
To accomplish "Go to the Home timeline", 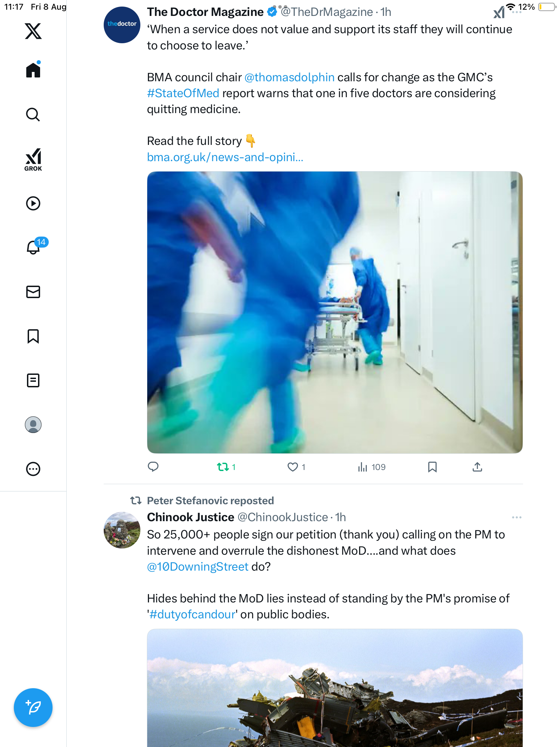I will coord(33,70).
